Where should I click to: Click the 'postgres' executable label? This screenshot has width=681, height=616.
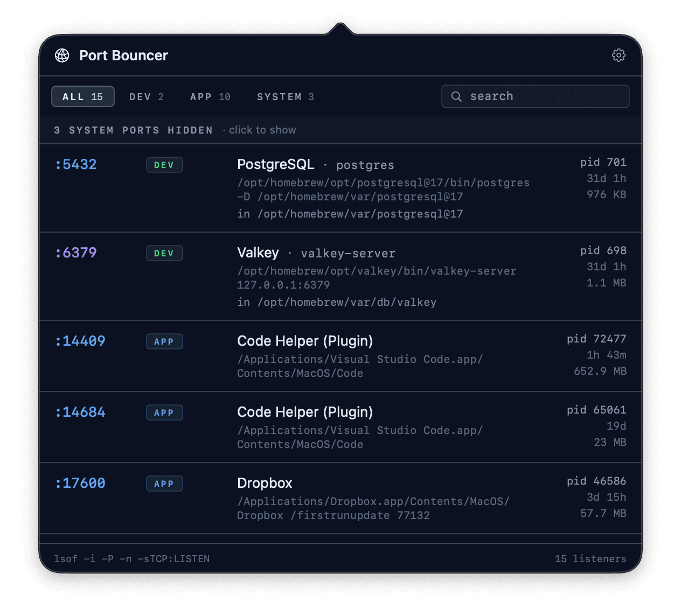tap(365, 165)
